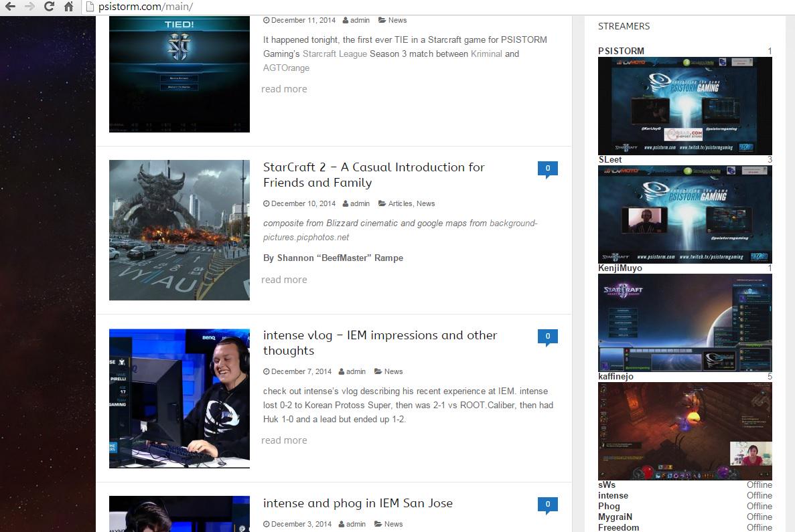Follow the Kriminal player link
Screen dimensions: 795x532
486,54
